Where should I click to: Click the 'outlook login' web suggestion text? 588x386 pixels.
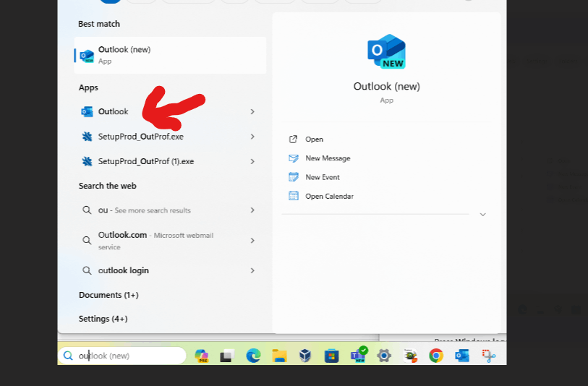[x=124, y=270]
